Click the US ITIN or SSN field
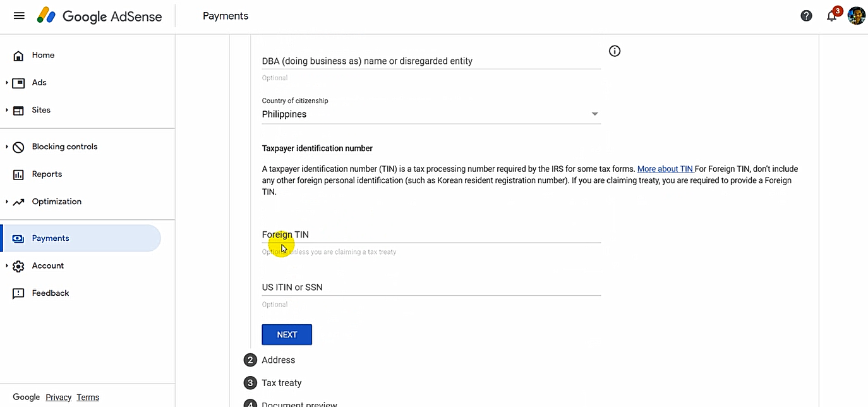The width and height of the screenshot is (868, 407). [x=431, y=288]
